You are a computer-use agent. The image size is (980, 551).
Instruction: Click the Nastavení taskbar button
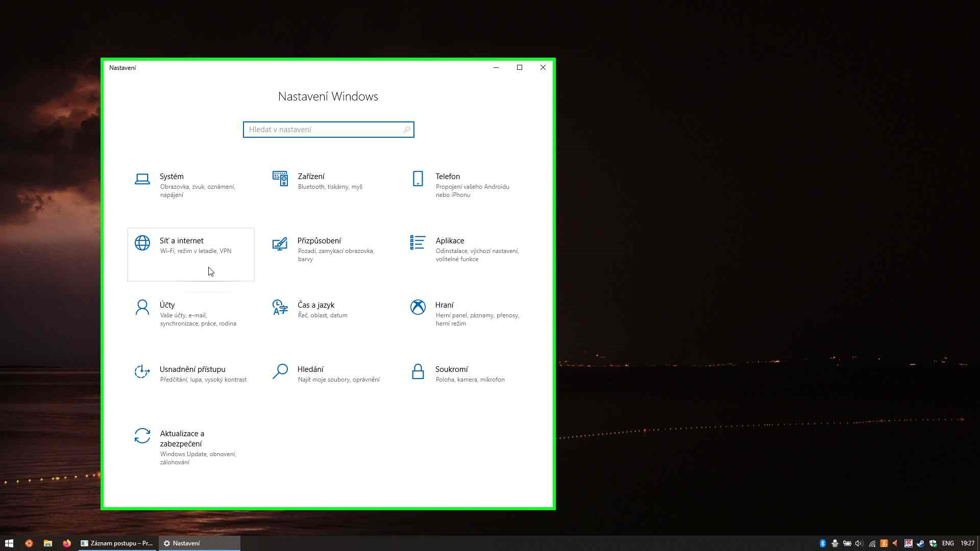[x=200, y=543]
